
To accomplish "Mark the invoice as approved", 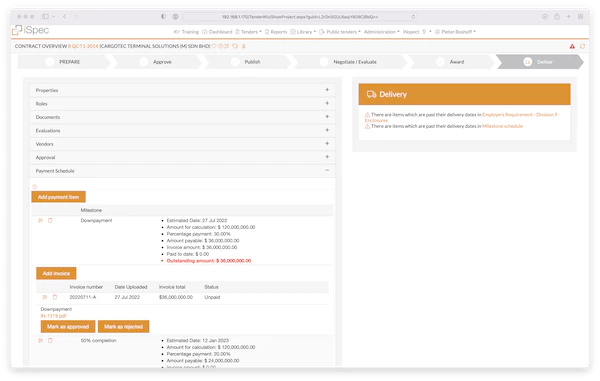I will tap(68, 326).
